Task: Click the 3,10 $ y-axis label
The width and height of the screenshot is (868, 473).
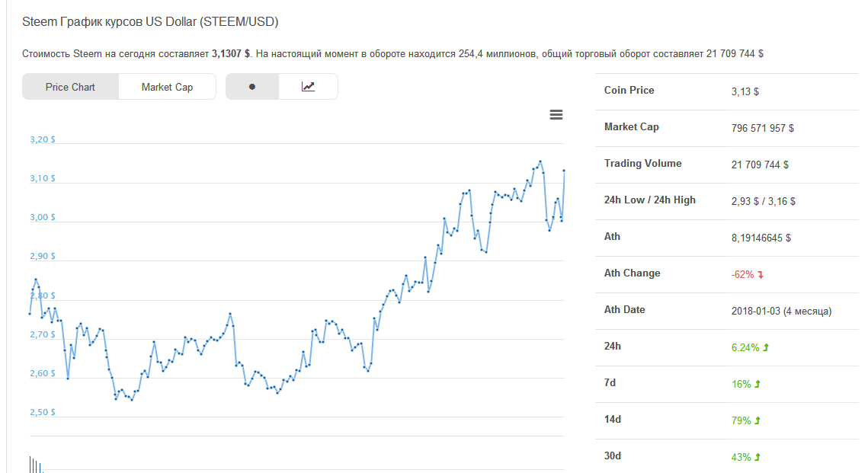Action: (43, 178)
